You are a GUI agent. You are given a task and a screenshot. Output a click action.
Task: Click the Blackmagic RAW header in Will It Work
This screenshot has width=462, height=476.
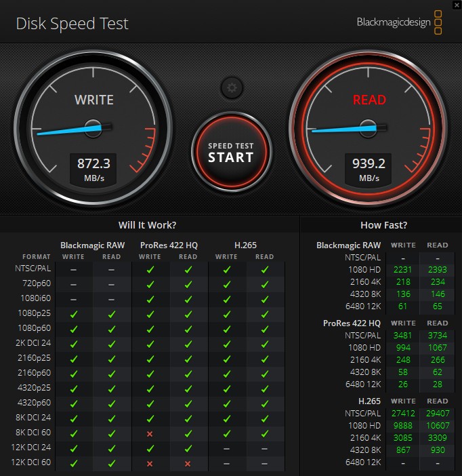click(x=93, y=245)
